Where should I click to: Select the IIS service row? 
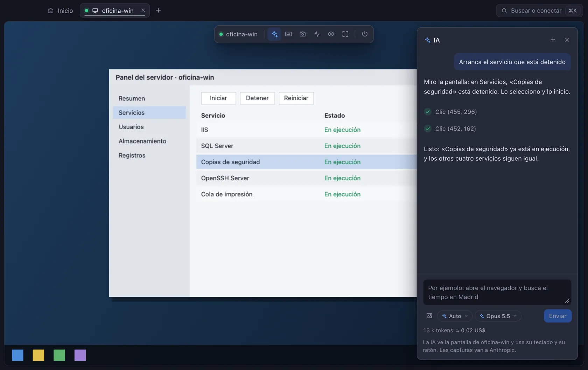[x=306, y=130]
